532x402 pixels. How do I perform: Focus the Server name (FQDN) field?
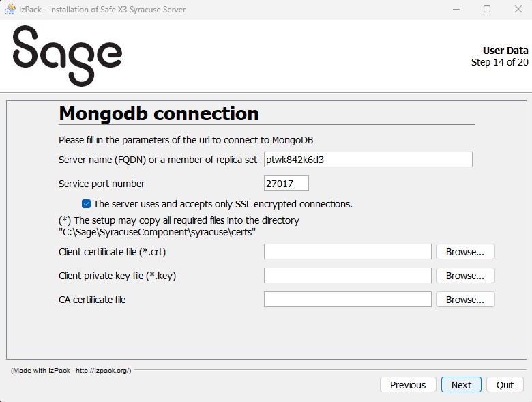coord(368,159)
